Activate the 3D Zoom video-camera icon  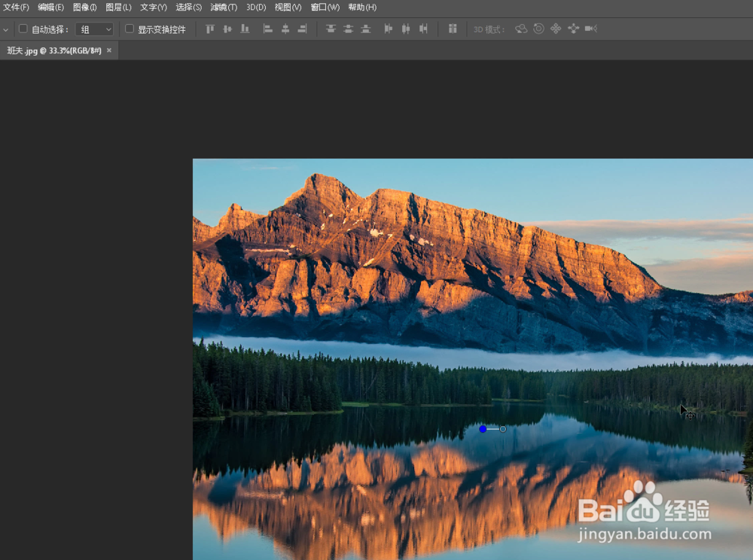(x=591, y=29)
